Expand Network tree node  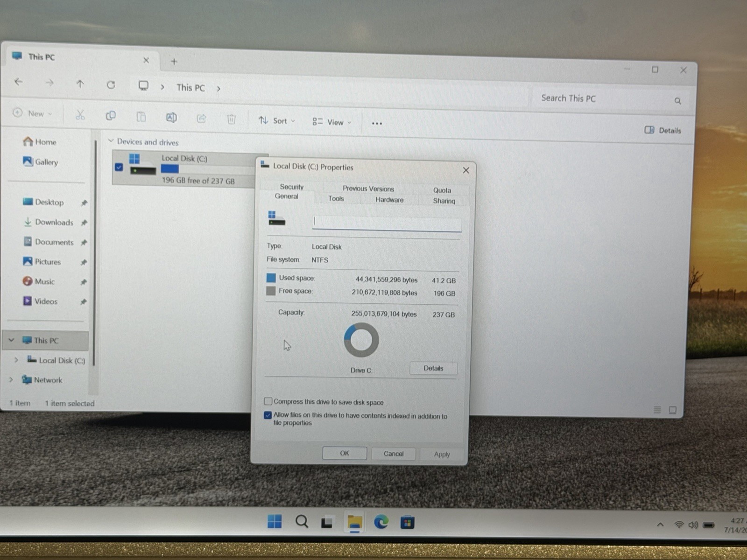[11, 379]
